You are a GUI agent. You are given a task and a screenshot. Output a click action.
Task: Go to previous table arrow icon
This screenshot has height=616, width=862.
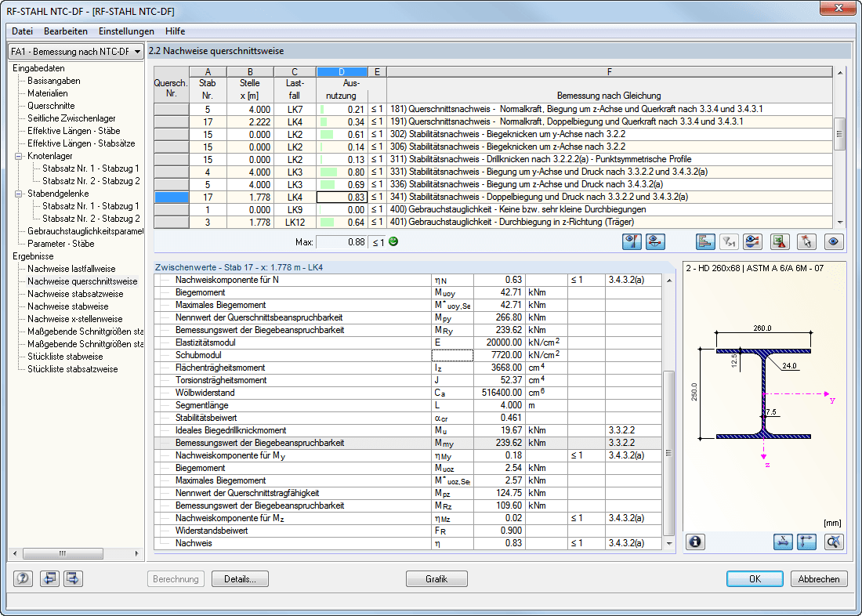click(x=49, y=578)
